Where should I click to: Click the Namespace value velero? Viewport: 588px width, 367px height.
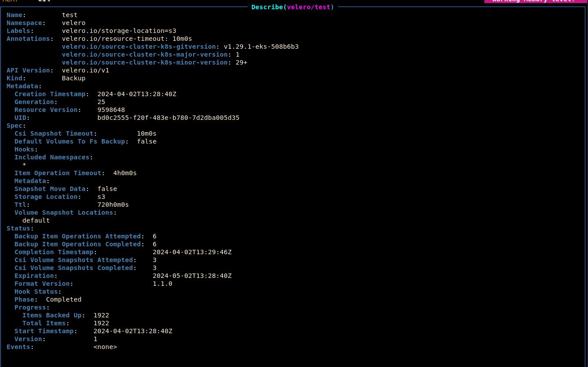click(x=73, y=23)
